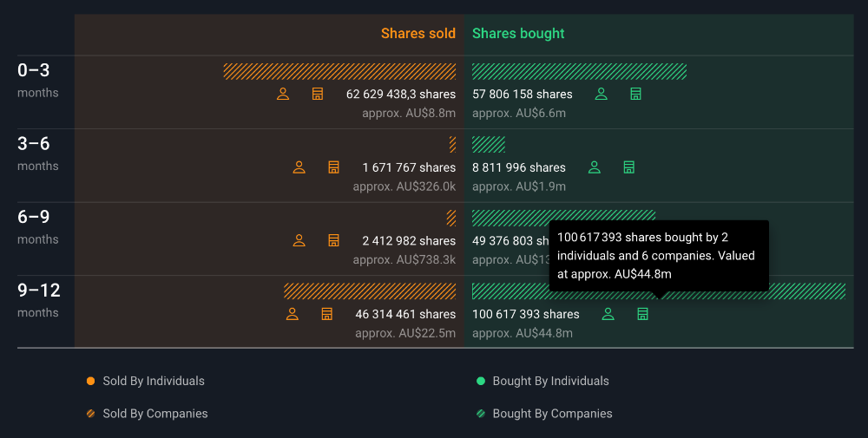The height and width of the screenshot is (438, 868).
Task: Toggle the Sold By Companies legend item
Action: pyautogui.click(x=148, y=414)
